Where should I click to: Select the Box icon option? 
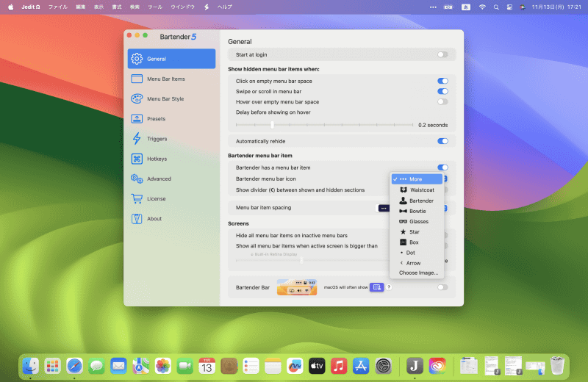(x=417, y=242)
